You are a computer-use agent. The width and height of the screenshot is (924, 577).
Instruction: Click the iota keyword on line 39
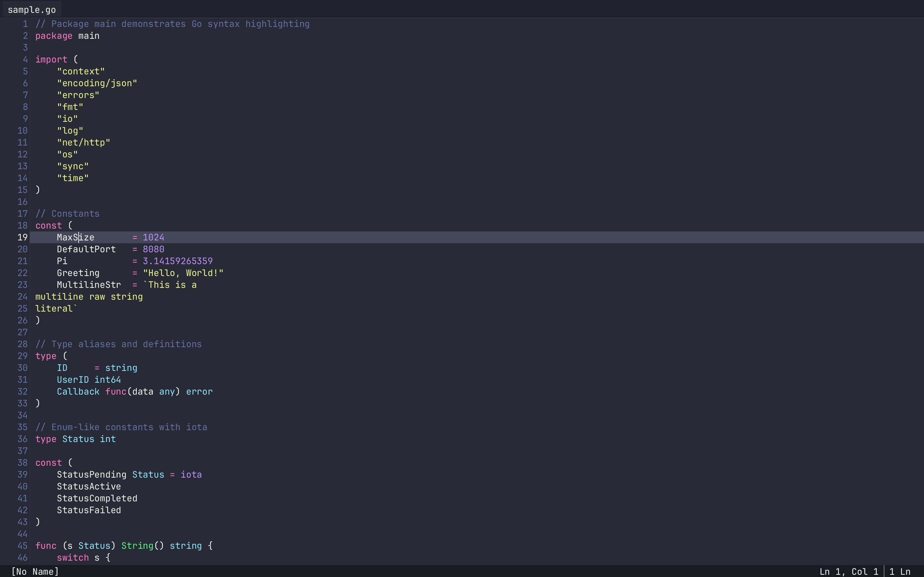click(x=191, y=474)
